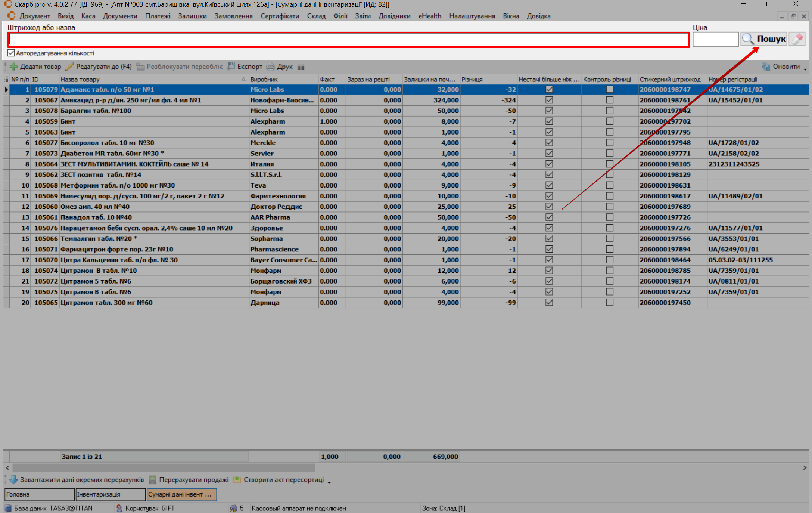
Task: Switch to the Інвентаризація tab
Action: (x=110, y=494)
